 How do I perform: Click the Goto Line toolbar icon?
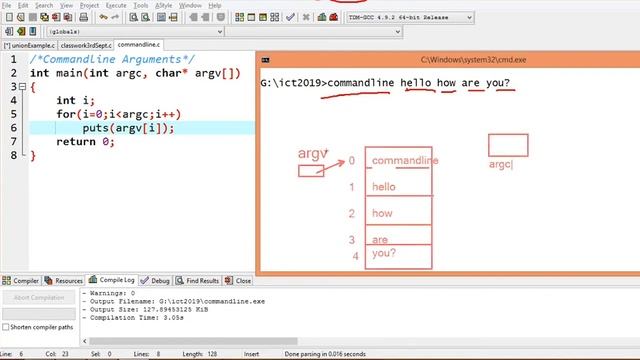coord(173,17)
